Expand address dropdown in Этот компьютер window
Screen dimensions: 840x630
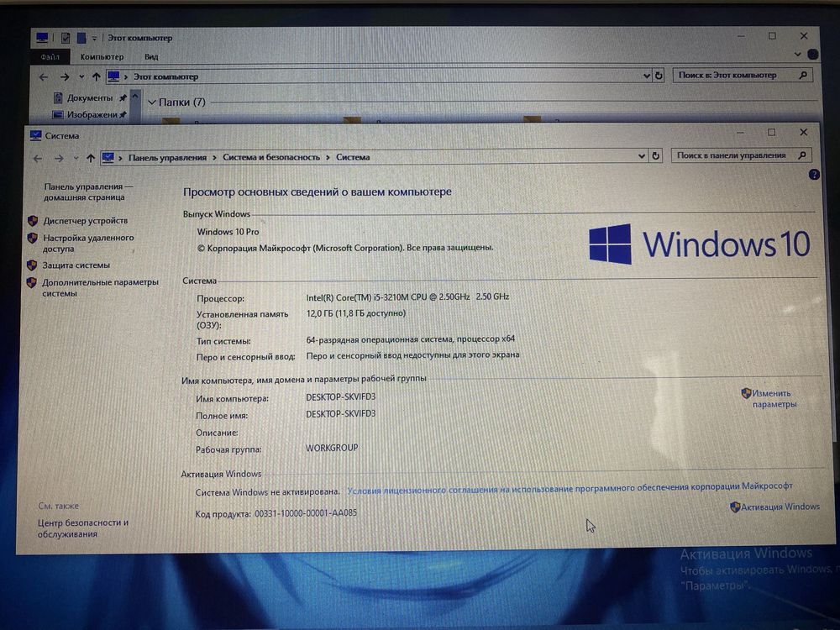point(646,76)
